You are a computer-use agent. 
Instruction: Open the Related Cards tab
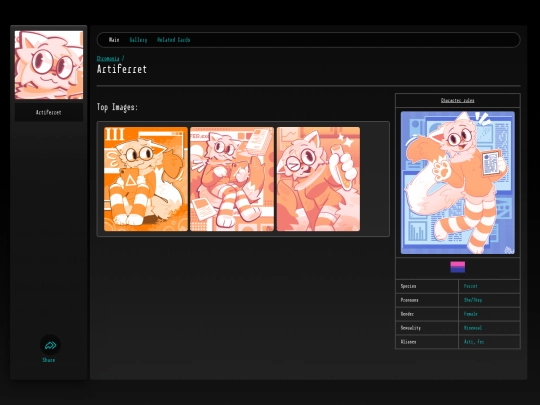pyautogui.click(x=174, y=40)
